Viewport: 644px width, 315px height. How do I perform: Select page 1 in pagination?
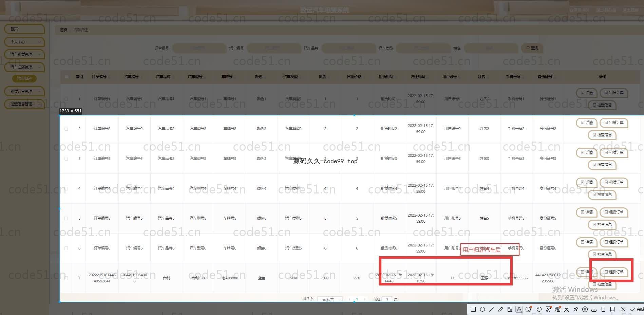click(x=357, y=299)
